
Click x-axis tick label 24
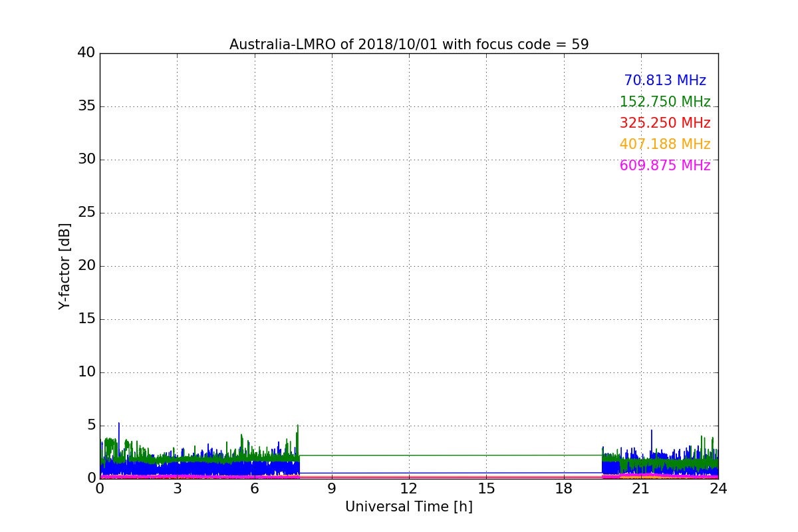click(718, 488)
